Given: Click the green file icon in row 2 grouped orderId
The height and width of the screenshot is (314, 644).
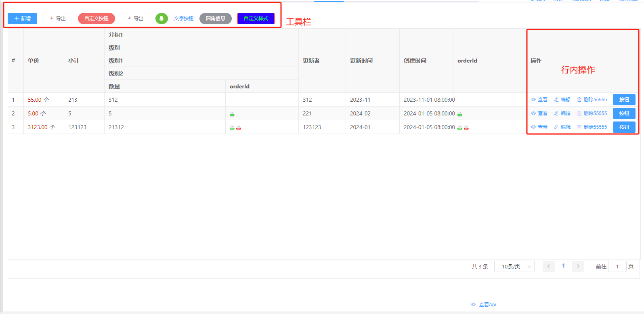Looking at the screenshot, I should click(232, 114).
